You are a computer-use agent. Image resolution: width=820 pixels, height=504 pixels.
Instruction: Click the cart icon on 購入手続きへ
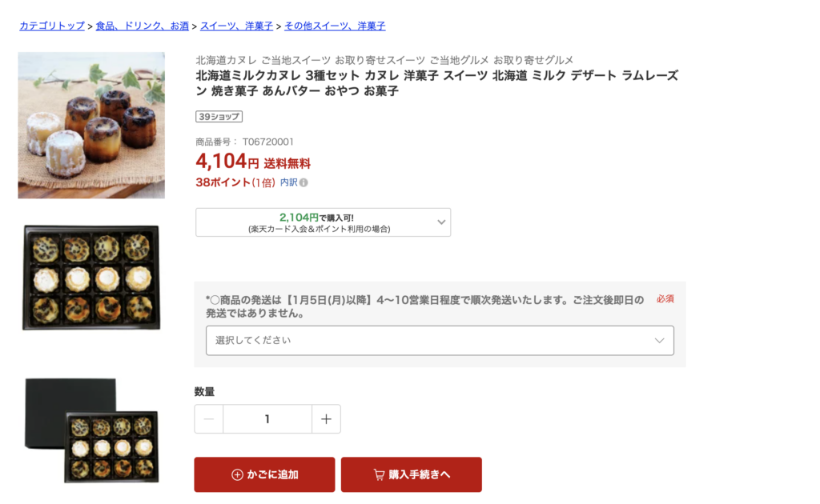[379, 474]
